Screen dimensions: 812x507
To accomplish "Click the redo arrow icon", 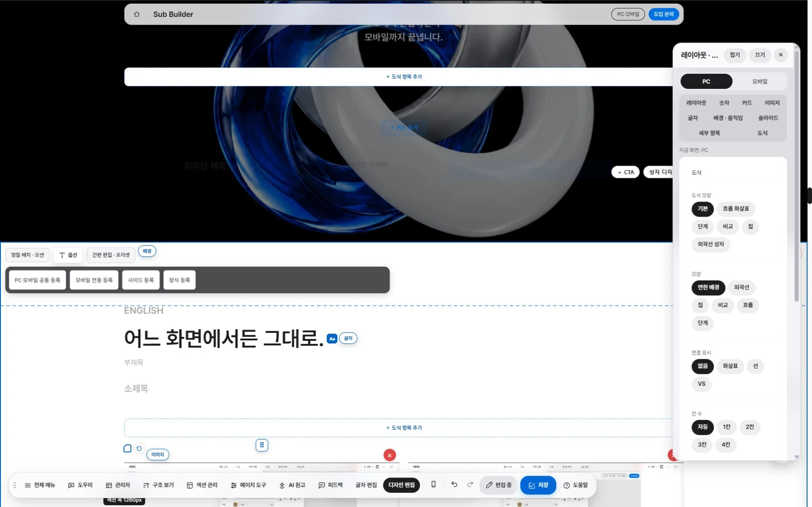I will point(470,484).
